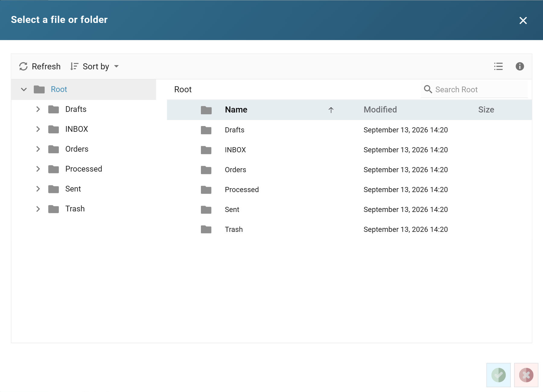Expand the Processed tree node chevron

point(38,169)
